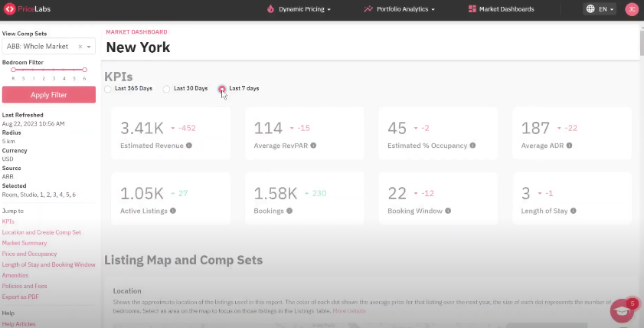Screen dimensions: 644x328
Task: Open the graduation cap help widget
Action: click(622, 310)
